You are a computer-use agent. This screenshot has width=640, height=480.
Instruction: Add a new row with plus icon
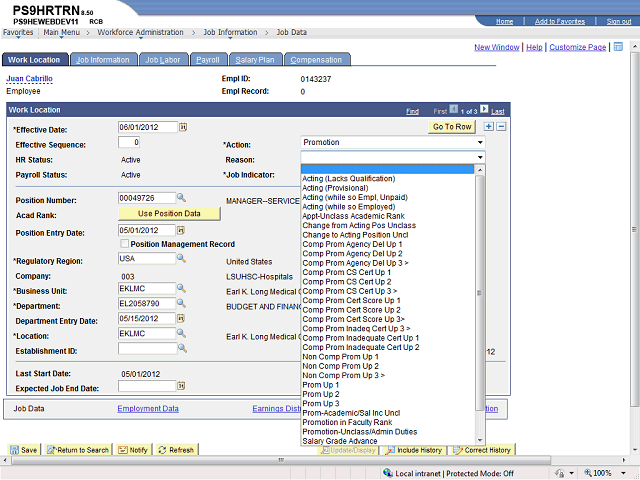pos(489,127)
